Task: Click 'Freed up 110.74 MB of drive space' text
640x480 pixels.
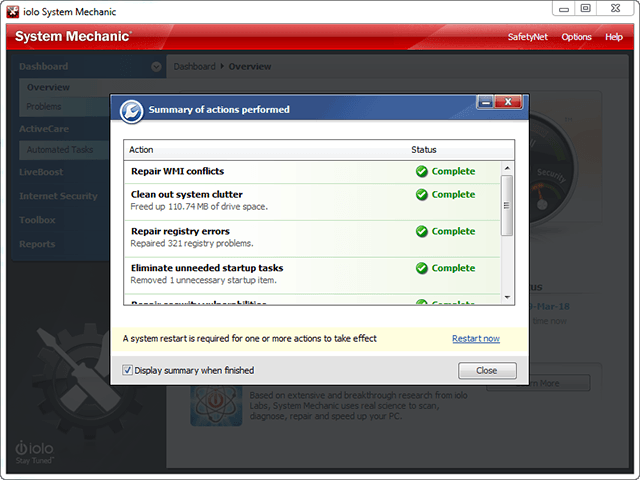Action: click(199, 207)
